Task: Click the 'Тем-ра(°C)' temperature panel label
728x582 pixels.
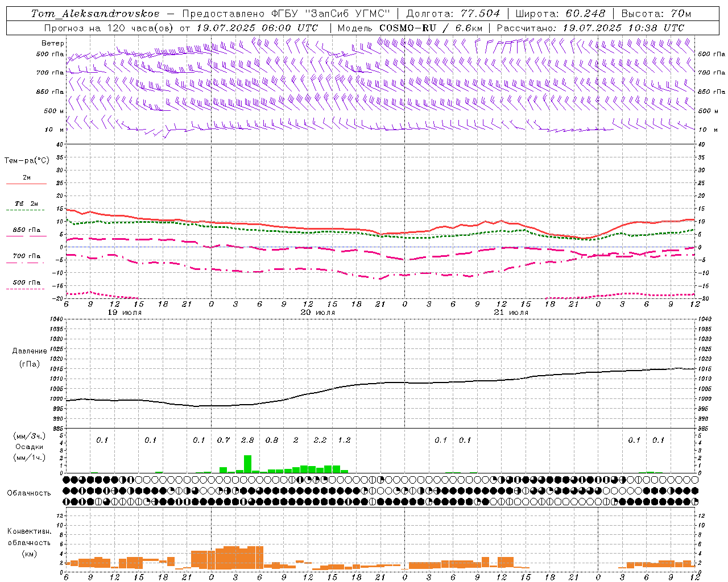Action: coord(27,161)
